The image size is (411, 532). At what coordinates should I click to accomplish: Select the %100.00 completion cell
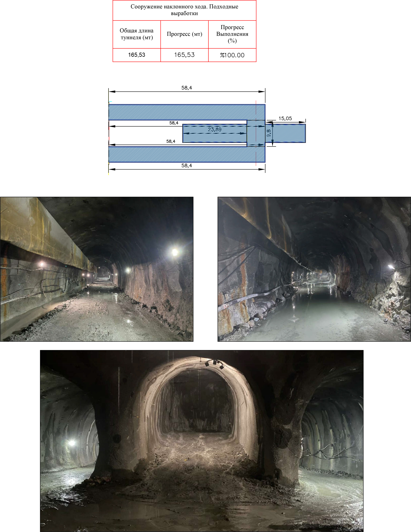[x=232, y=55]
